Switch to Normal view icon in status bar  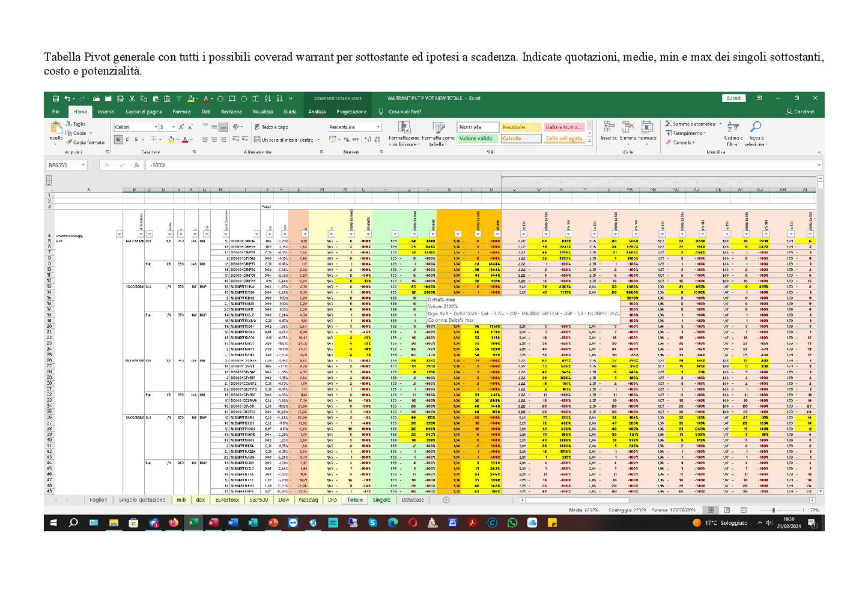pyautogui.click(x=711, y=510)
